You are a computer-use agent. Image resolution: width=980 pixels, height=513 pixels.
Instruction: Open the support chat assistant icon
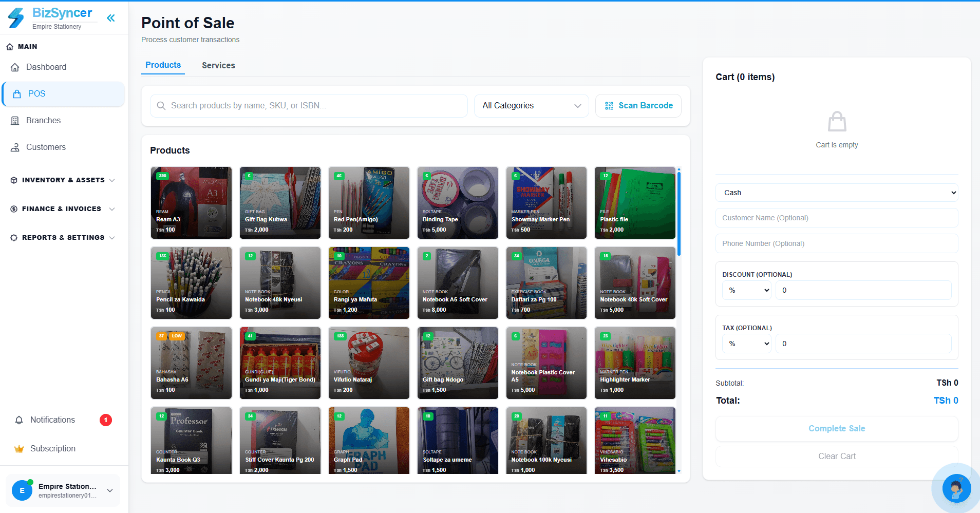pyautogui.click(x=956, y=488)
